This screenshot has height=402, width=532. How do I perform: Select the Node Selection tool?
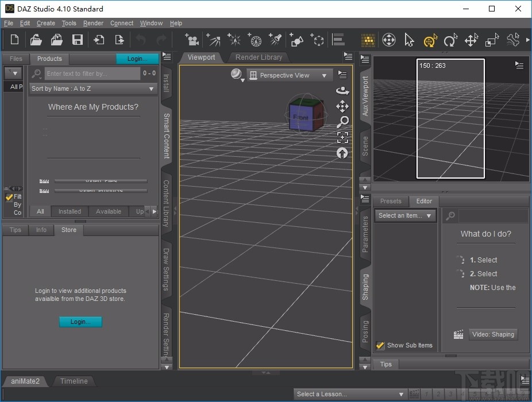[409, 40]
